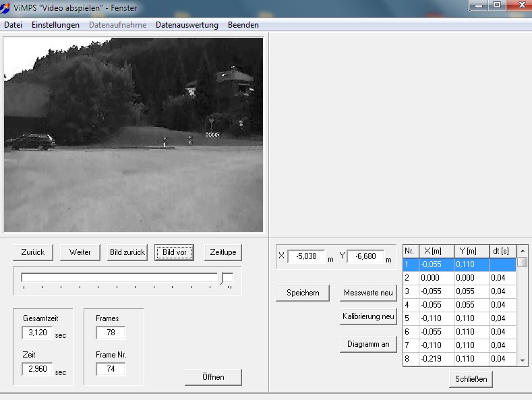Image resolution: width=532 pixels, height=400 pixels.
Task: Click the video position slider thumb
Action: click(222, 278)
